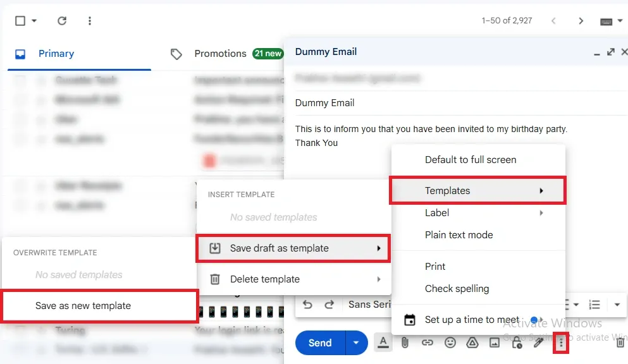Screen dimensions: 628x364
Task: Switch to the Promotions tab
Action: 220,54
